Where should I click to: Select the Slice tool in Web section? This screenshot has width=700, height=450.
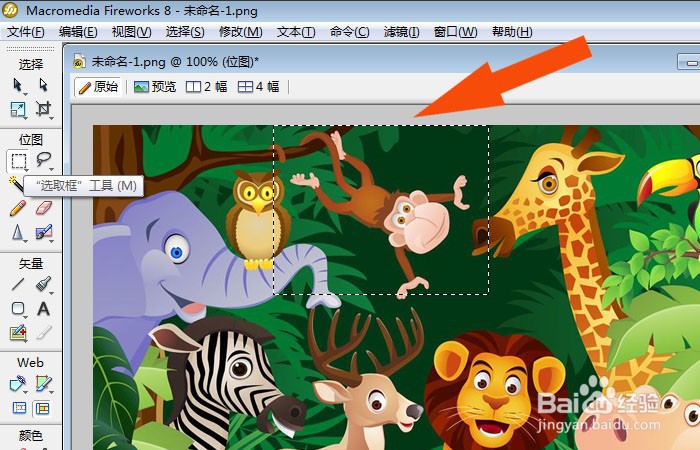tap(43, 384)
